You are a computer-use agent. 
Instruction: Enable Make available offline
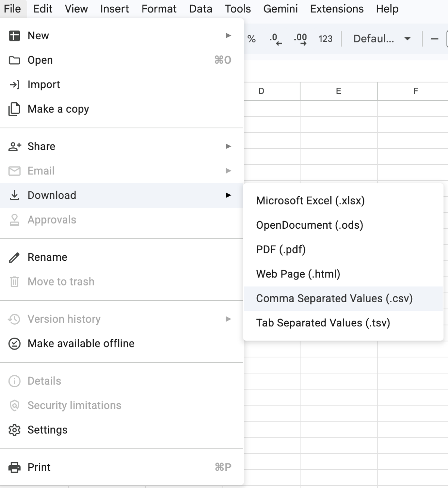tap(81, 343)
